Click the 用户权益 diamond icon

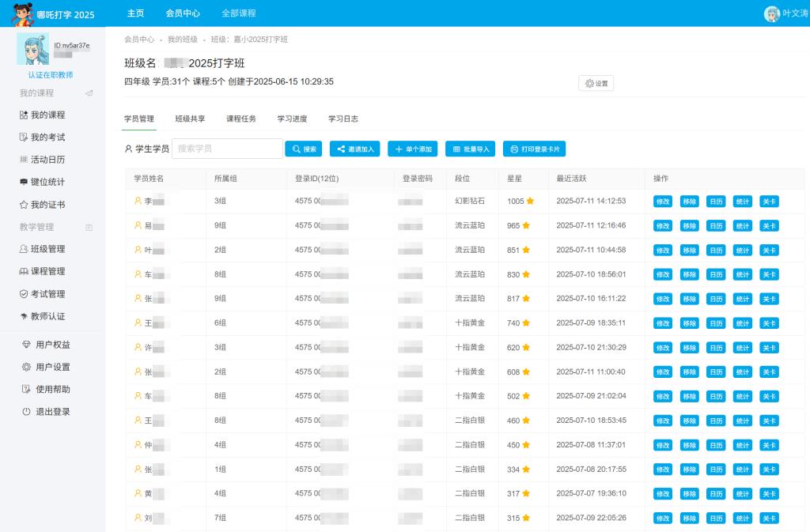click(27, 345)
